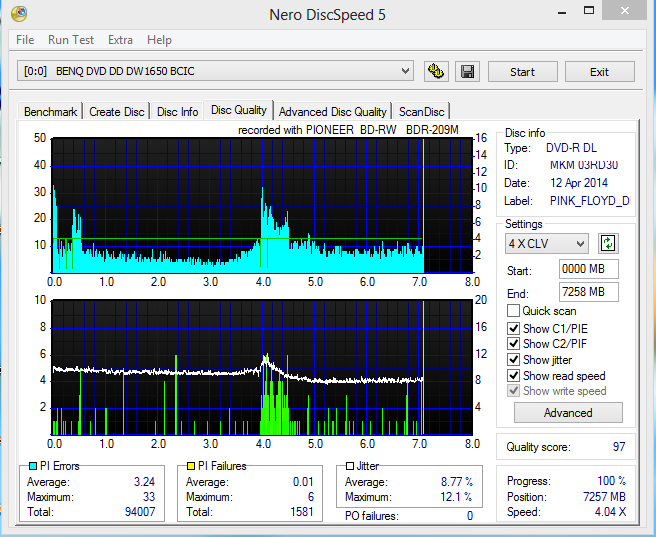Close the Nero DiscSpeed window
This screenshot has width=656, height=537.
625,10
